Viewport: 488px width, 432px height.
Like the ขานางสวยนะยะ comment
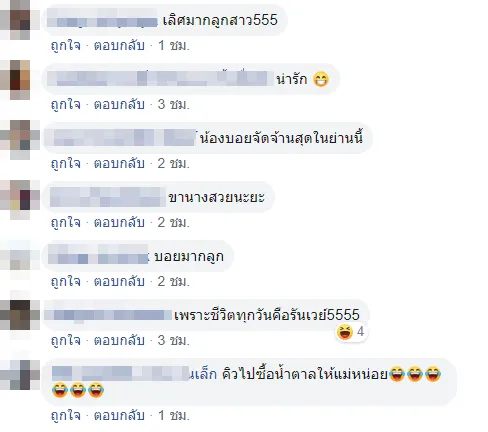(66, 222)
